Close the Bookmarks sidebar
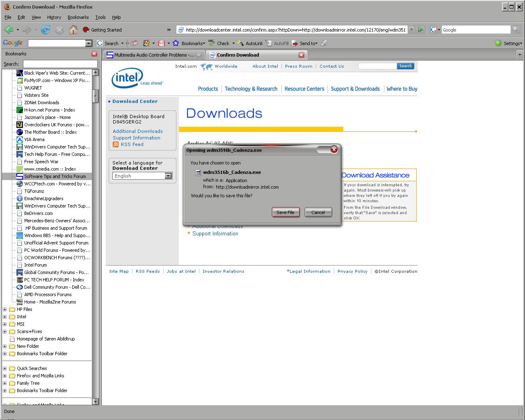This screenshot has width=525, height=420. click(x=94, y=54)
